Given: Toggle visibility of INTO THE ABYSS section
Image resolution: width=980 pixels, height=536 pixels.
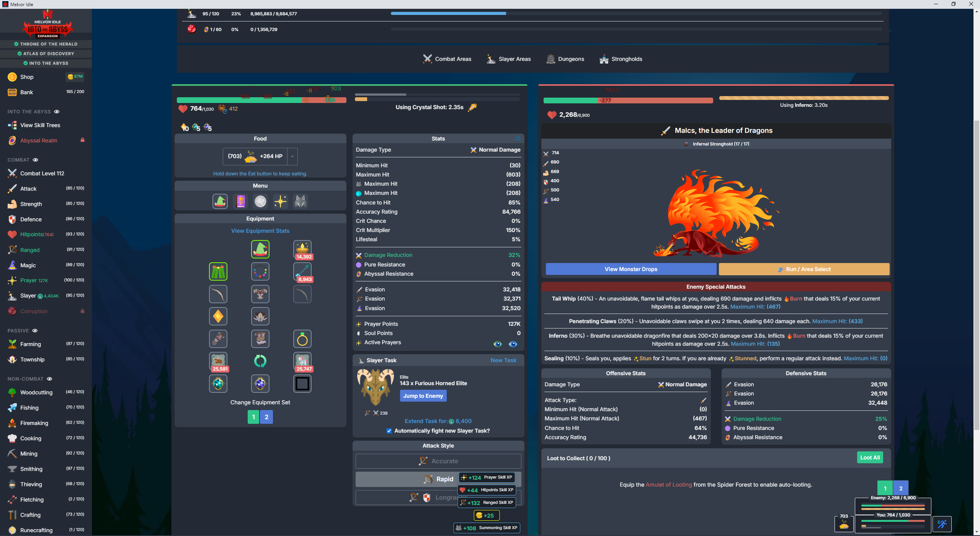Looking at the screenshot, I should (57, 112).
